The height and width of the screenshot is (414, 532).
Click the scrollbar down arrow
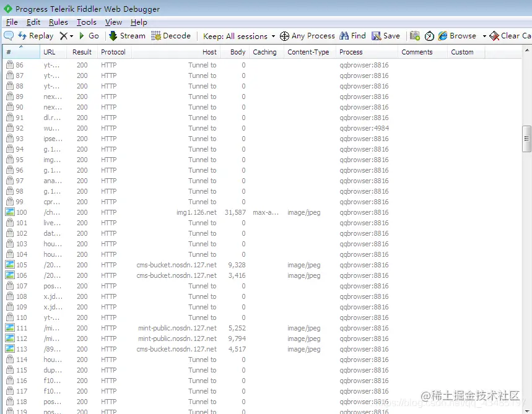point(526,411)
